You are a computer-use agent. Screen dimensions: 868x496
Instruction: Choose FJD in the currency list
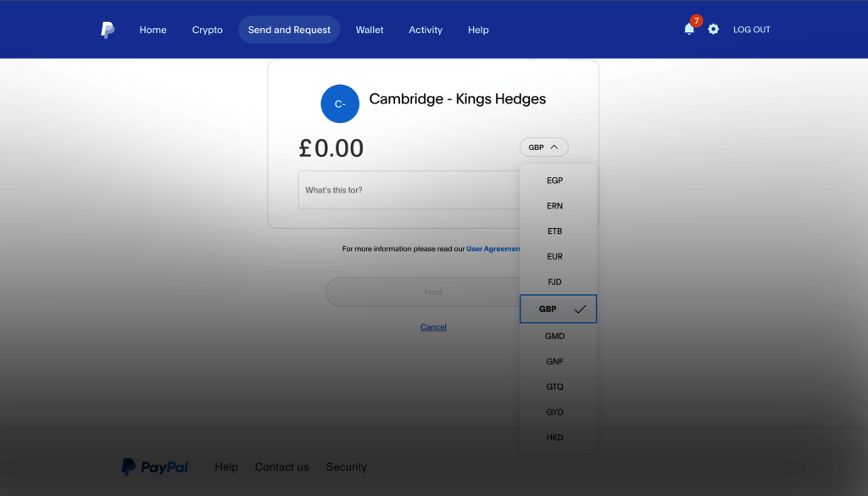coord(555,281)
